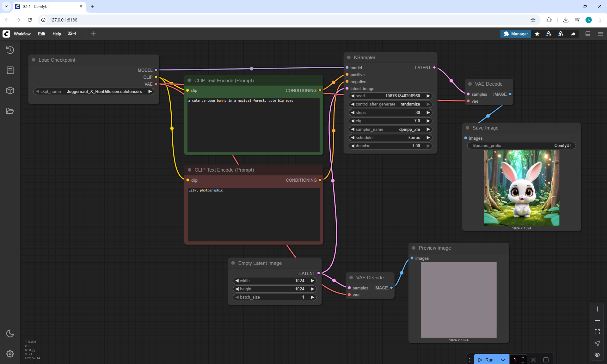The image size is (607, 364).
Task: Open the settings gear icon
Action: coord(10,354)
